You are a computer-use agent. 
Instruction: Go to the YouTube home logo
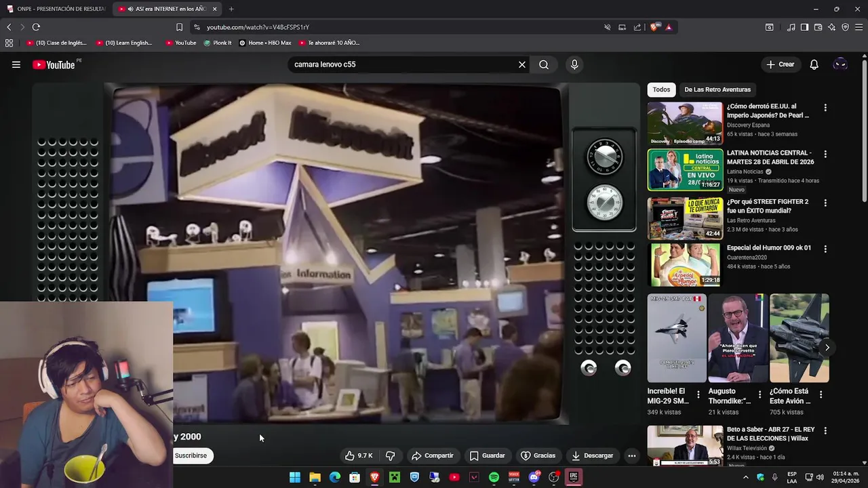[54, 65]
